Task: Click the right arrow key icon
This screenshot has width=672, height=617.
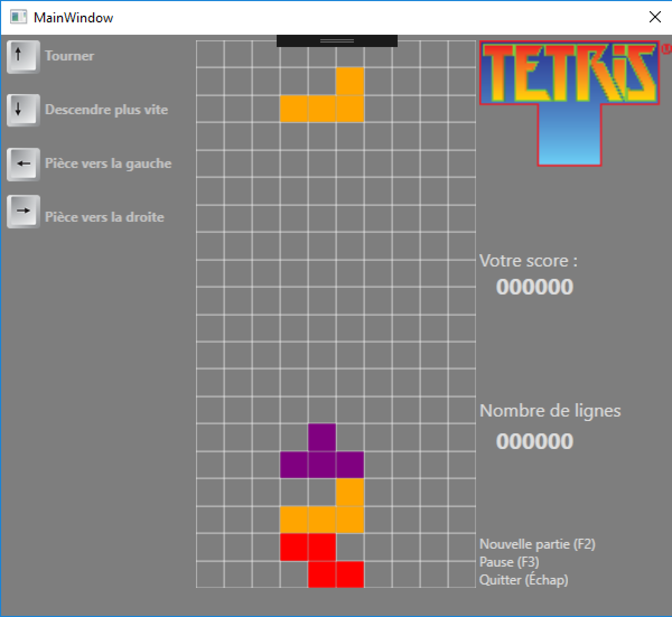Action: [x=23, y=212]
